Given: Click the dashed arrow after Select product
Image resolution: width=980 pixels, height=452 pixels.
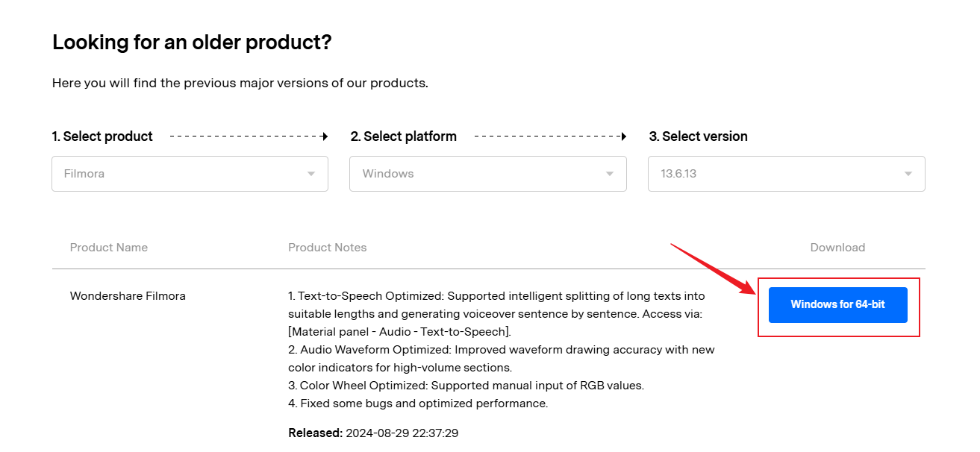Looking at the screenshot, I should 249,136.
